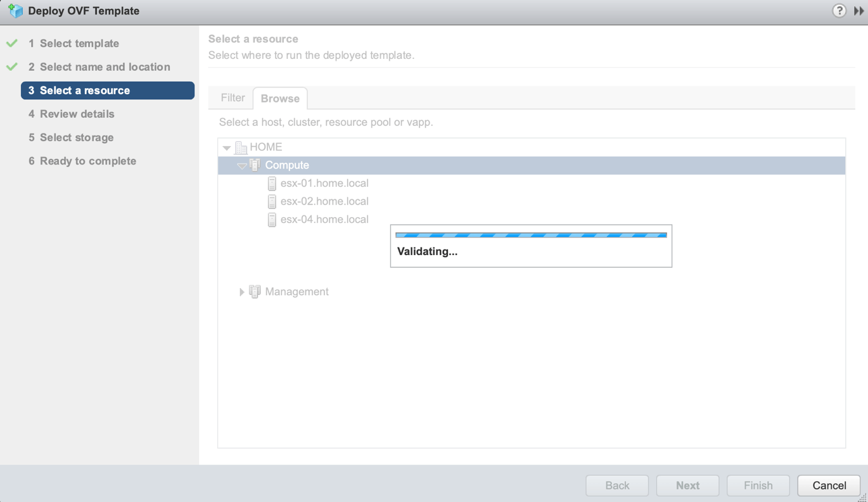Switch to the Browse tab

tap(280, 99)
